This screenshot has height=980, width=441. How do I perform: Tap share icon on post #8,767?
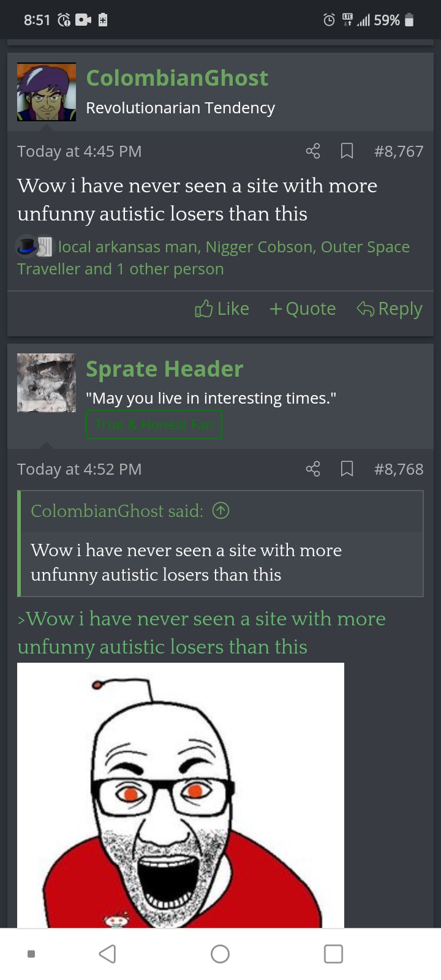pyautogui.click(x=313, y=151)
